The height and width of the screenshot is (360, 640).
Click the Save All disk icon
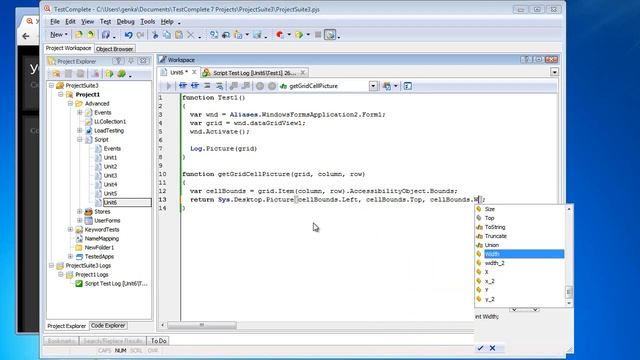106,35
